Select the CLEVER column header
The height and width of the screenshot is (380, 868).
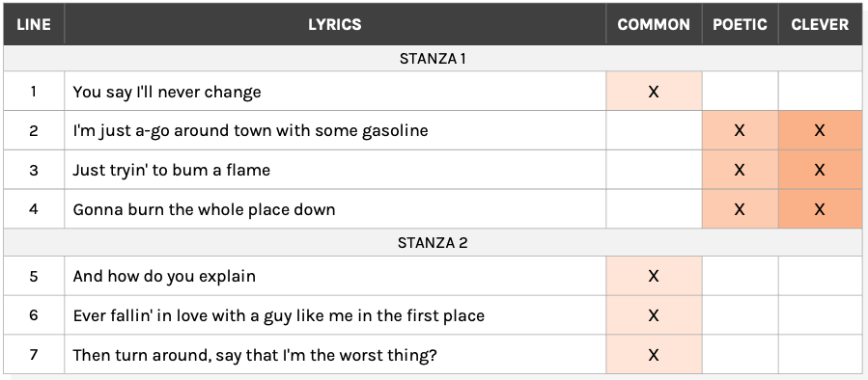click(x=820, y=24)
